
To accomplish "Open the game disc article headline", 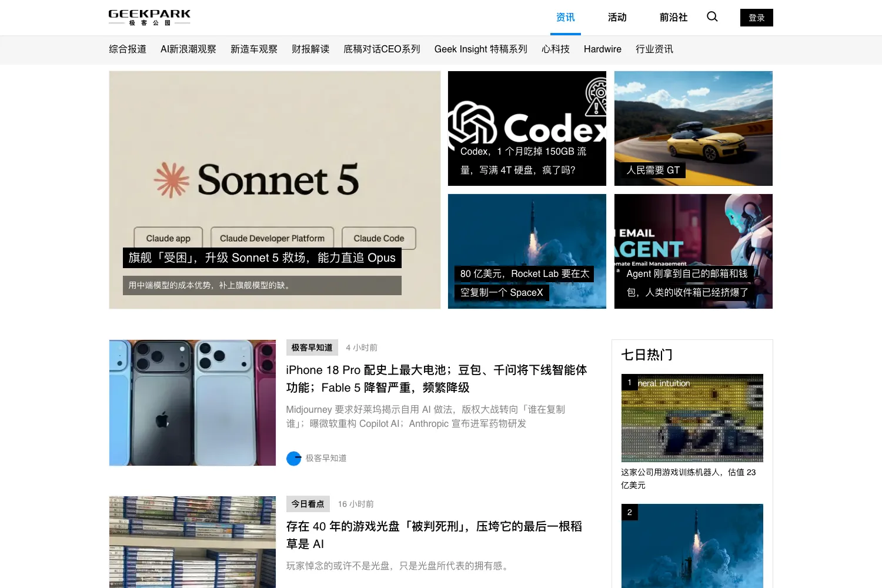I will coord(434,535).
